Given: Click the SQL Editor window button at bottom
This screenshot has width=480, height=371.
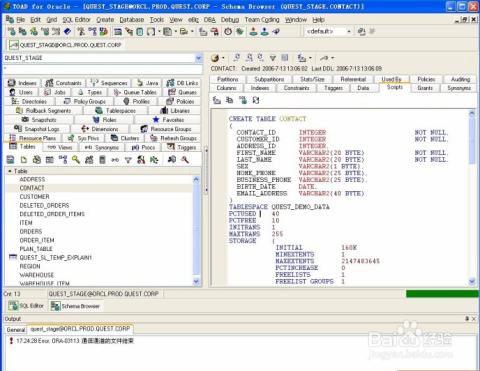Looking at the screenshot, I should click(x=26, y=306).
